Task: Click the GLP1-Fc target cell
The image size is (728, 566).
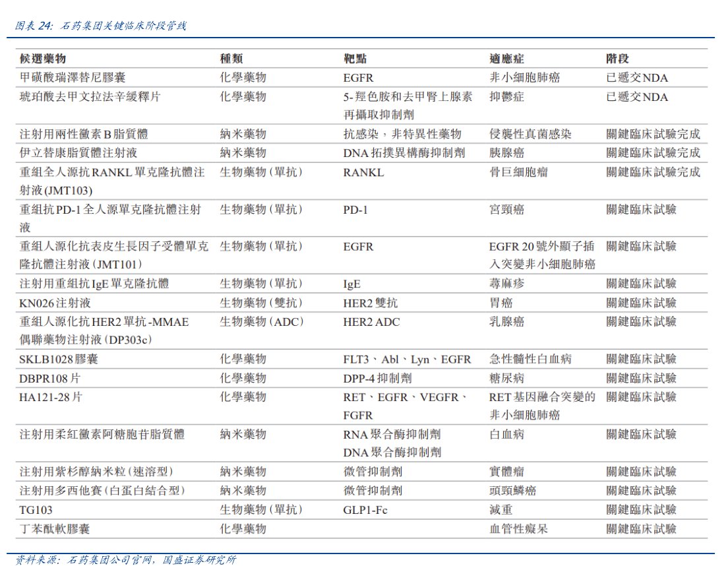Action: click(365, 510)
